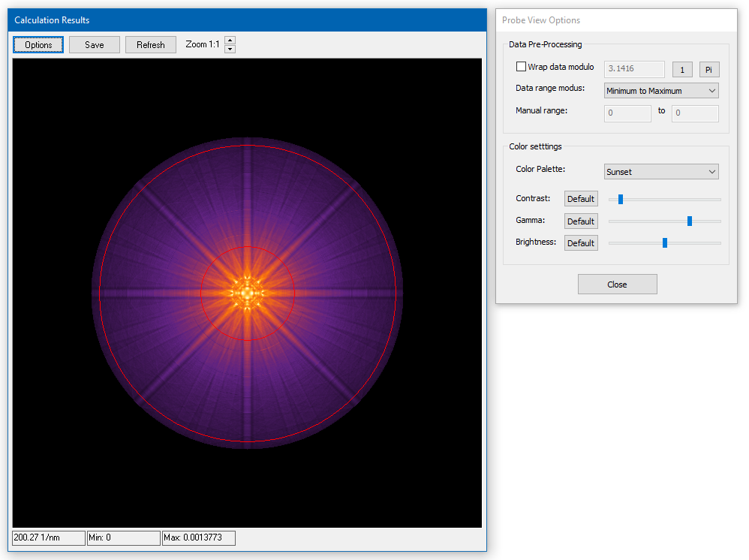Click the manual range maximum field
The height and width of the screenshot is (560, 749).
695,113
